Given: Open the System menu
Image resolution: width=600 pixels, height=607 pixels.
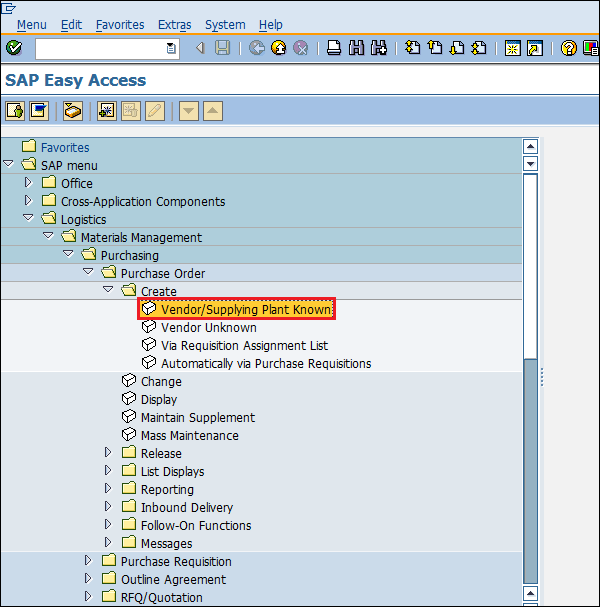Looking at the screenshot, I should 225,25.
